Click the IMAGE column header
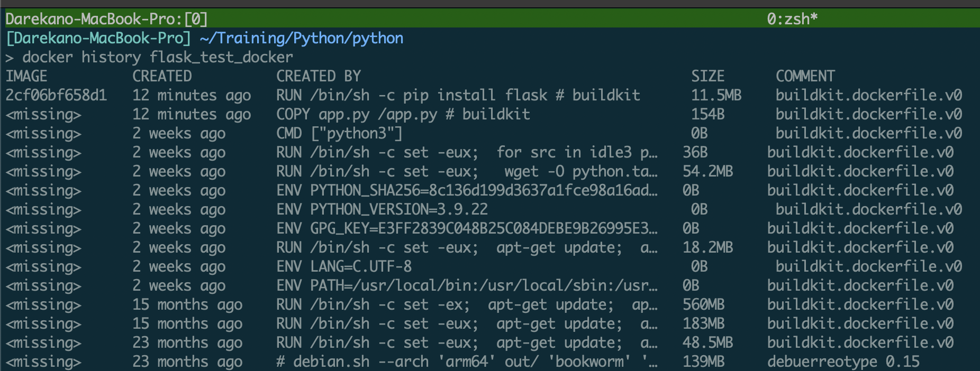 click(x=26, y=76)
